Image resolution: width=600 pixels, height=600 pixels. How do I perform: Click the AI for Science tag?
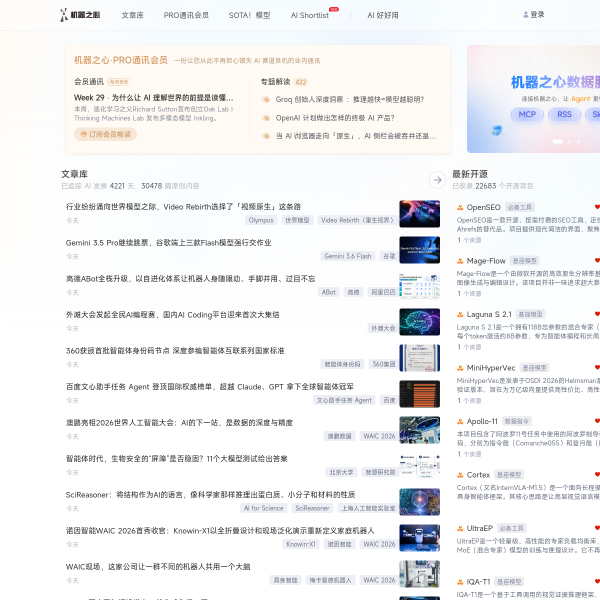click(264, 509)
